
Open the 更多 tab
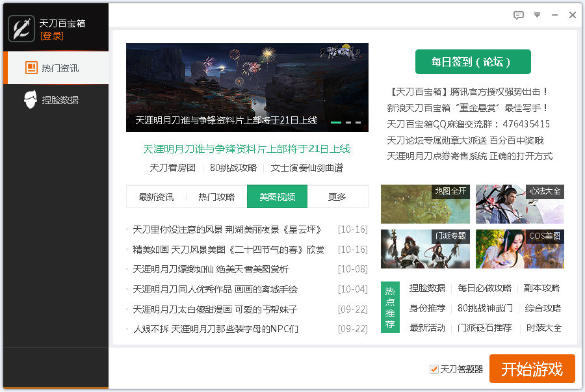tap(337, 197)
